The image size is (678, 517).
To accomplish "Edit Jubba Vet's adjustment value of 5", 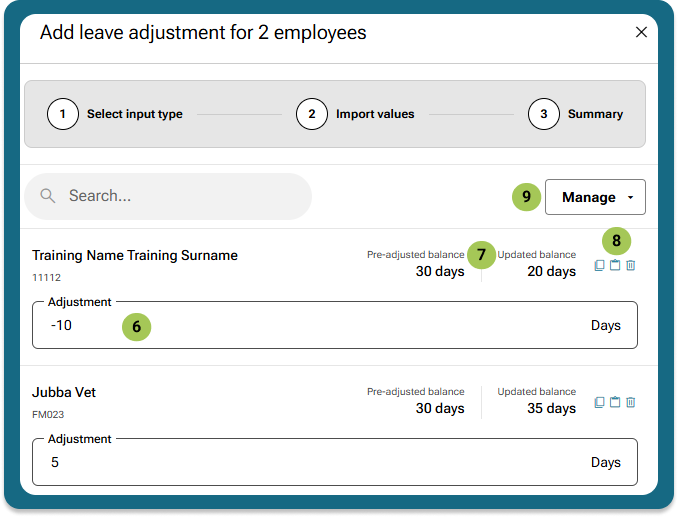I will coord(300,463).
